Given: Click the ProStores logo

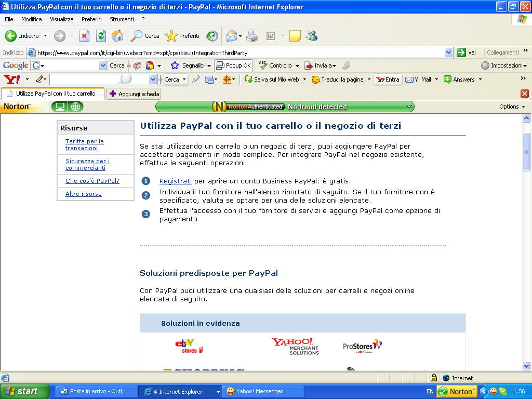Looking at the screenshot, I should [x=362, y=346].
